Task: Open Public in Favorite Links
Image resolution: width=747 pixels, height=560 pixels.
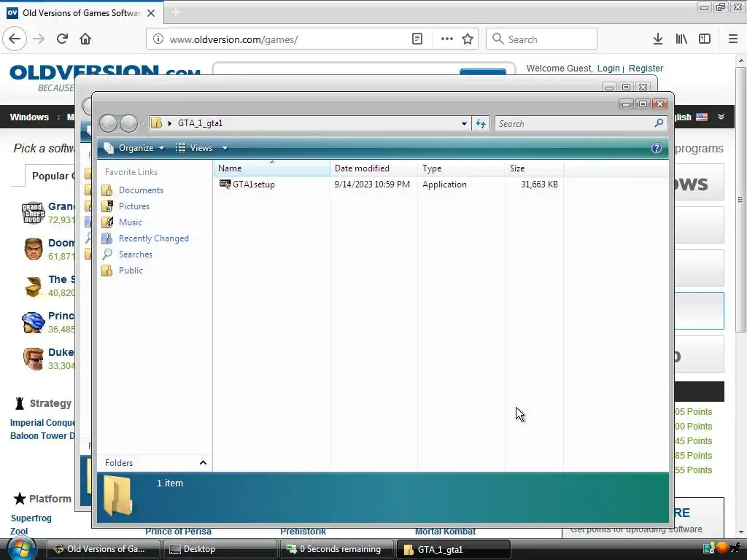Action: pos(131,271)
